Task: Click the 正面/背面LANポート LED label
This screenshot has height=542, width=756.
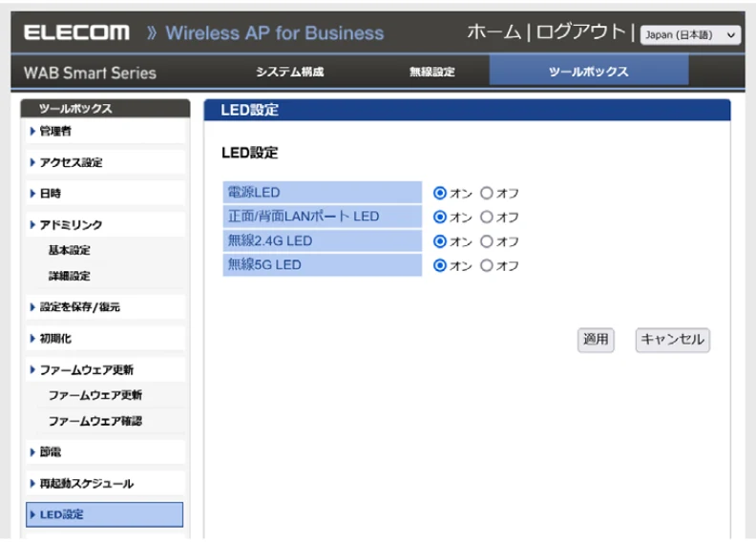Action: (322, 217)
